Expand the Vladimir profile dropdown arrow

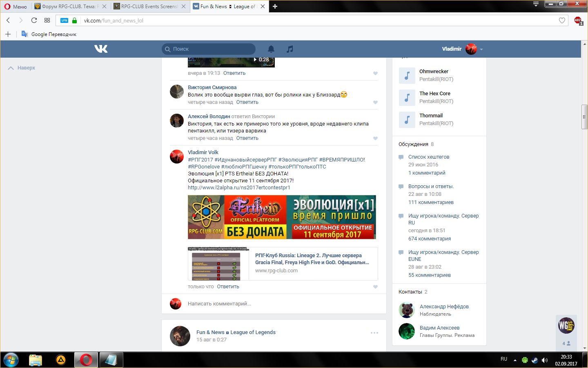click(481, 49)
